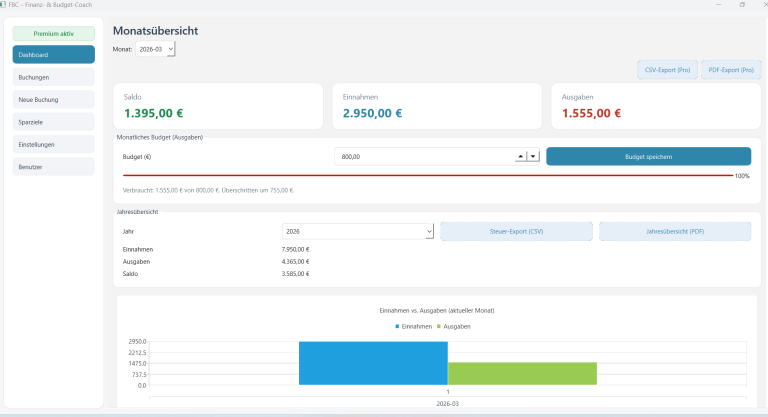Click the CSV-Export (Pro) button
768x417 pixels.
[x=667, y=70]
